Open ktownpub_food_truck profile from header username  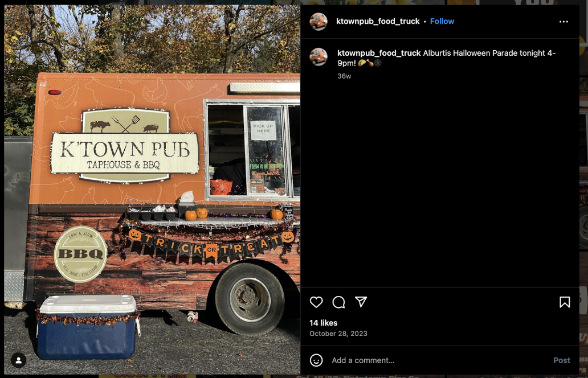[378, 22]
